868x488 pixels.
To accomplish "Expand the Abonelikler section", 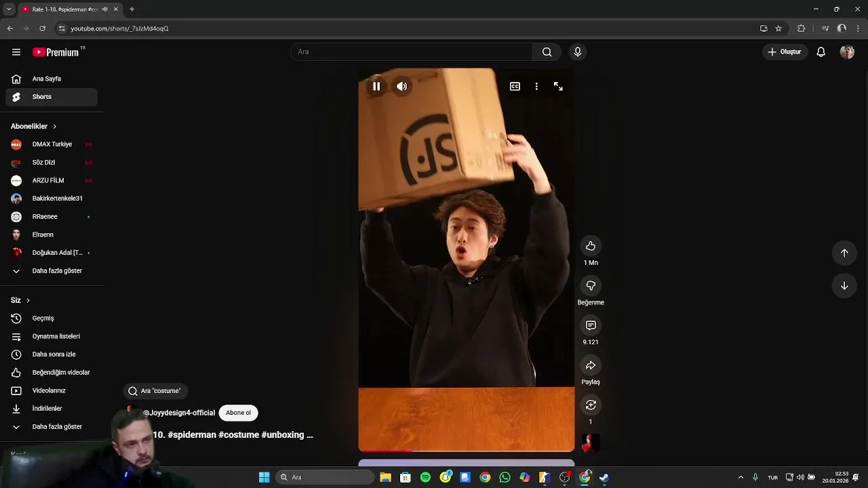I will click(34, 126).
